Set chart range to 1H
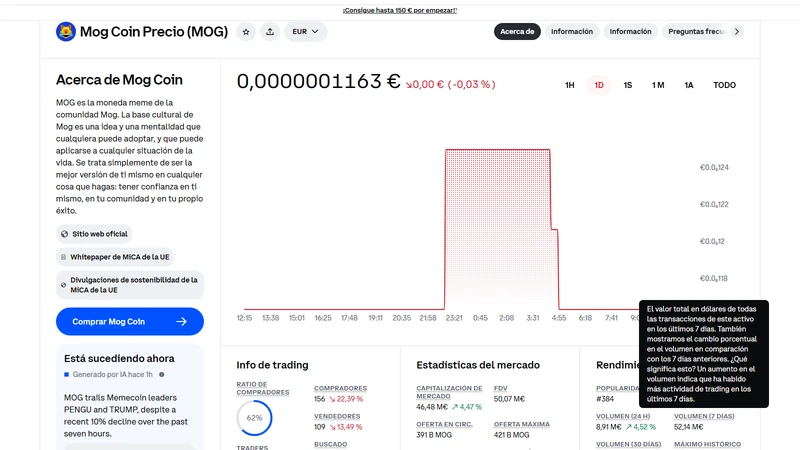 (x=570, y=85)
